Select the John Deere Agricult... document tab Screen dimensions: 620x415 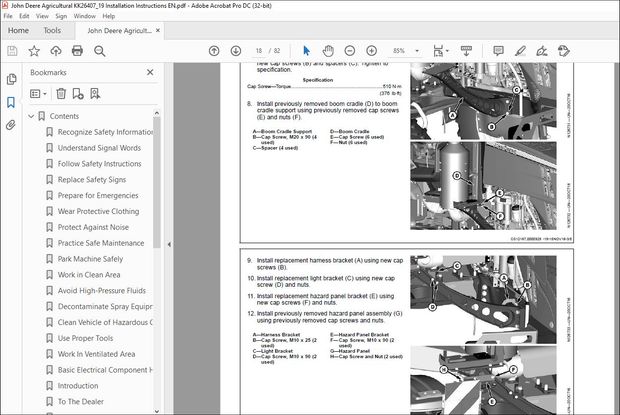tap(119, 31)
